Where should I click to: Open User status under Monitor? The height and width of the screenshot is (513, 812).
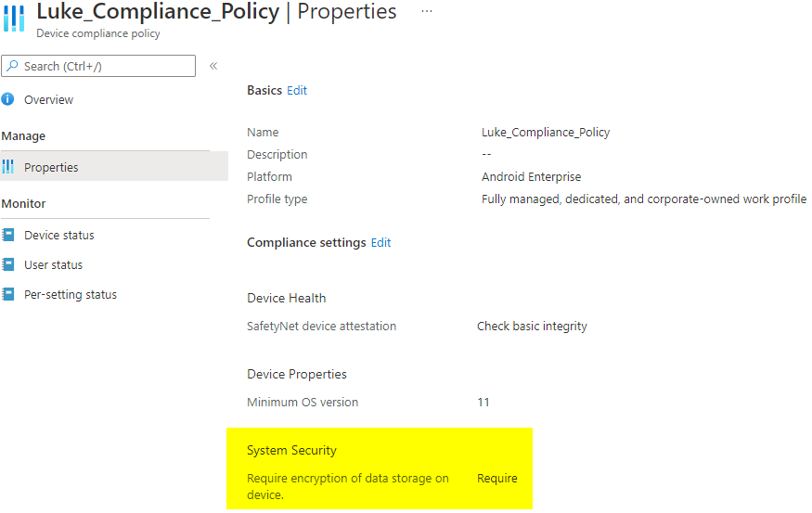point(53,265)
